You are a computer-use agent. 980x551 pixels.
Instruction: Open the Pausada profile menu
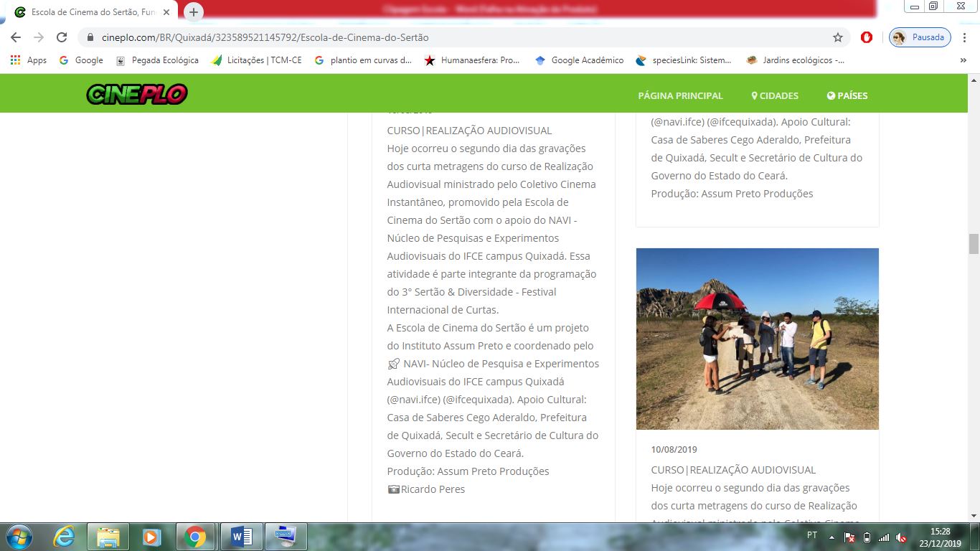(x=920, y=37)
